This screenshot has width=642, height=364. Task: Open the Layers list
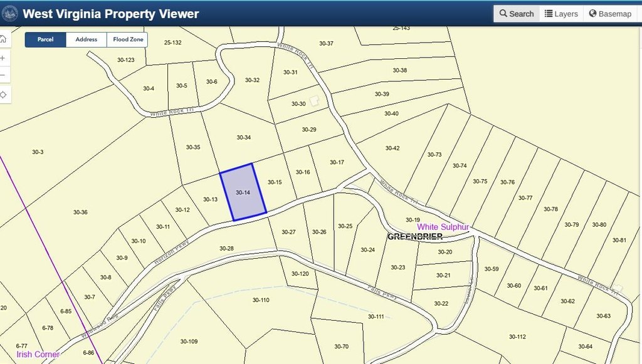click(561, 14)
